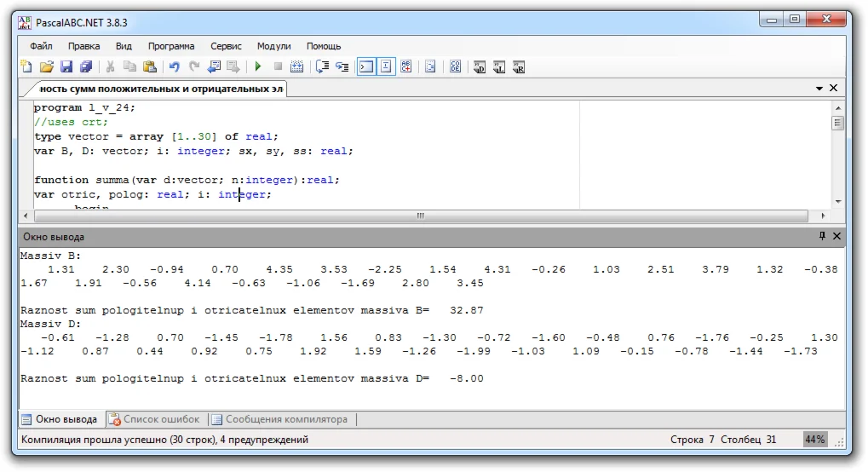The image size is (868, 472).
Task: Click the open file folder icon
Action: pyautogui.click(x=47, y=66)
